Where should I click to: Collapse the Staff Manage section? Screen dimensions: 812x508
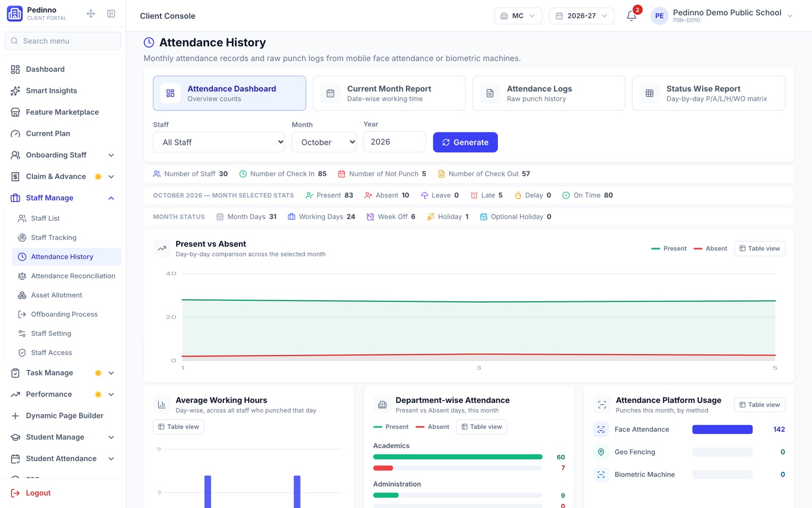pos(111,198)
